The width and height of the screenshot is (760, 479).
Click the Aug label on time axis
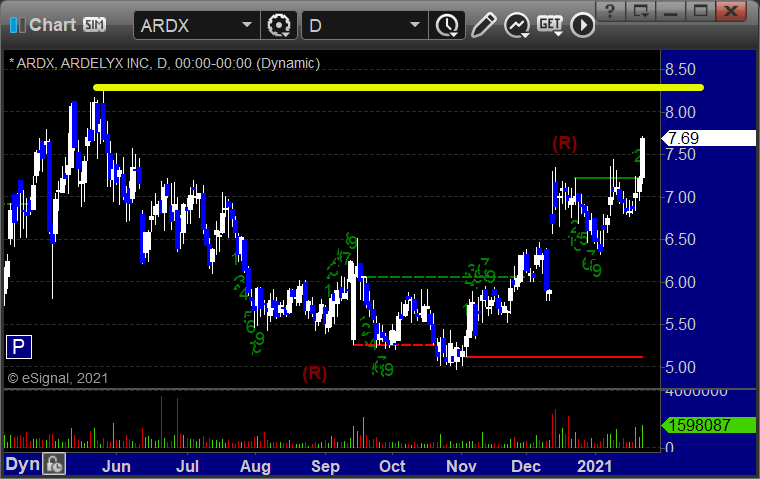point(255,466)
